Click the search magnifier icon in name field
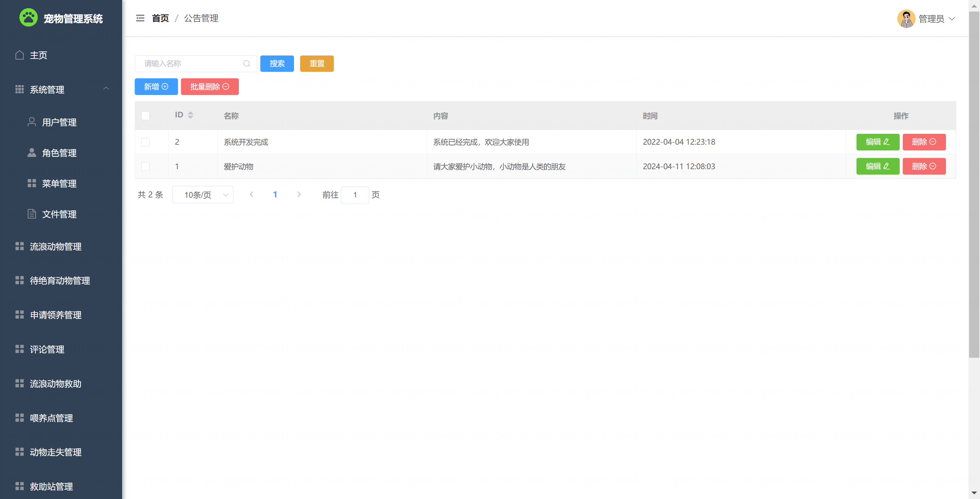 click(x=246, y=64)
